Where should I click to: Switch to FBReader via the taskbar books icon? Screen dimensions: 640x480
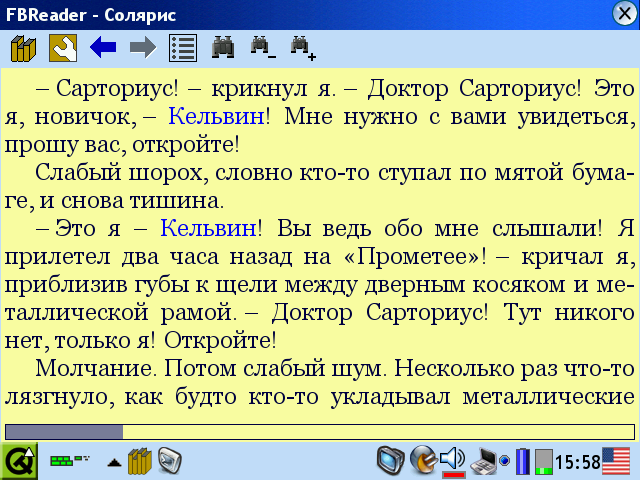point(140,461)
